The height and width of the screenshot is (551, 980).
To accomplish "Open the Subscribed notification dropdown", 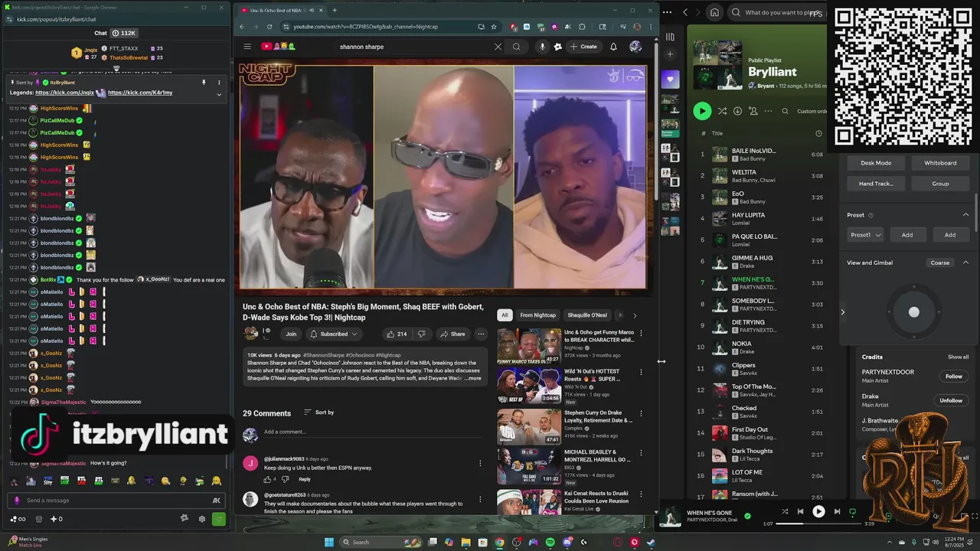I will click(334, 334).
